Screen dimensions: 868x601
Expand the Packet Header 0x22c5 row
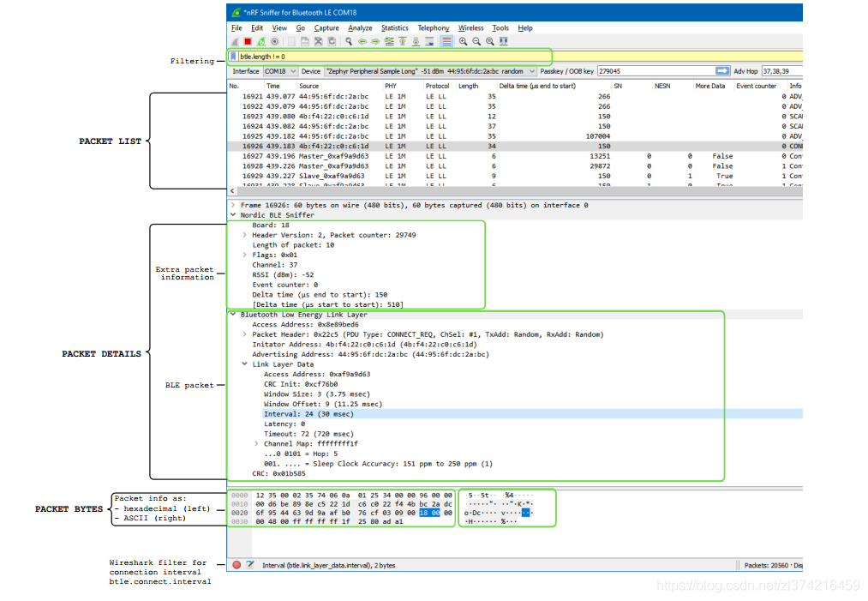[245, 334]
